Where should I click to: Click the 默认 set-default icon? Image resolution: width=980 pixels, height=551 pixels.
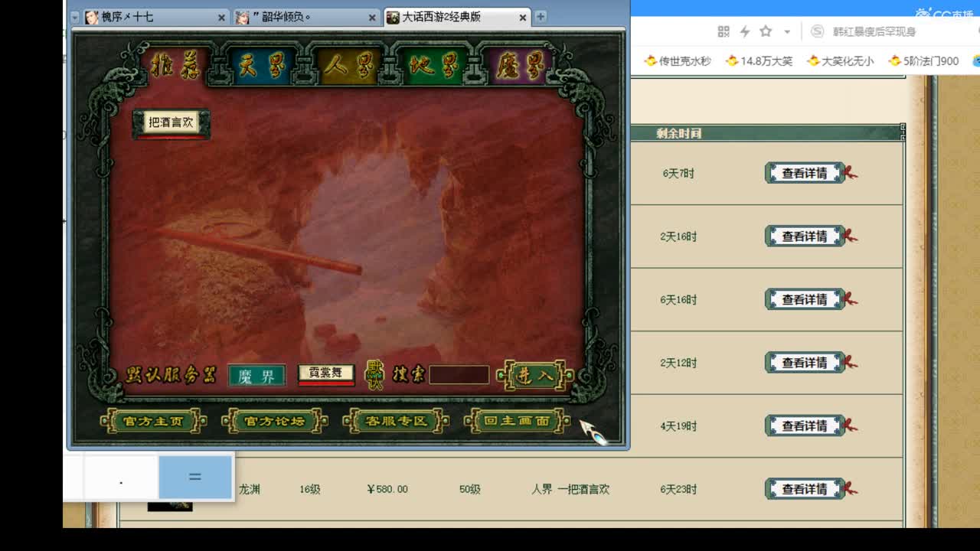pos(374,375)
